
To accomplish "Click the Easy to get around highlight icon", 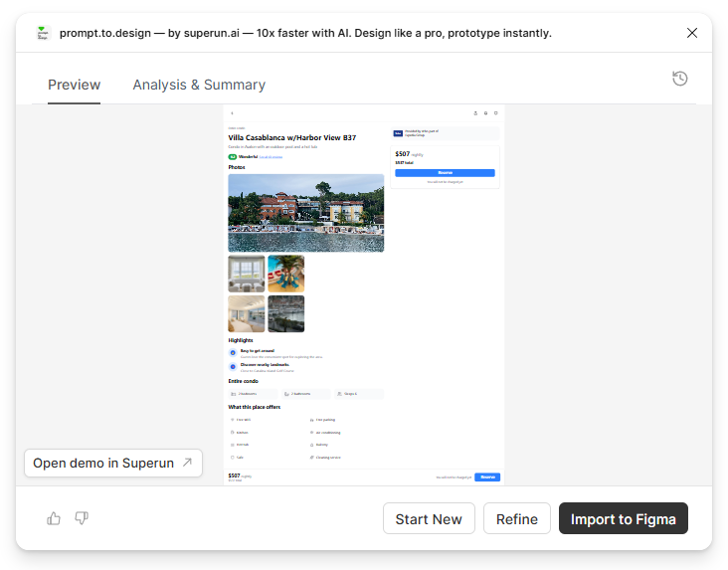I will click(x=233, y=353).
